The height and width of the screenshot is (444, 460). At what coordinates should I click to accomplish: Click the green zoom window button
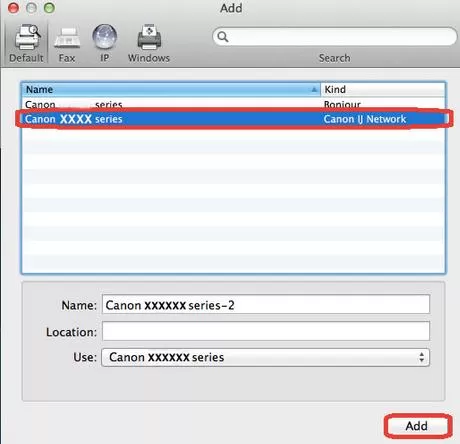tap(49, 8)
